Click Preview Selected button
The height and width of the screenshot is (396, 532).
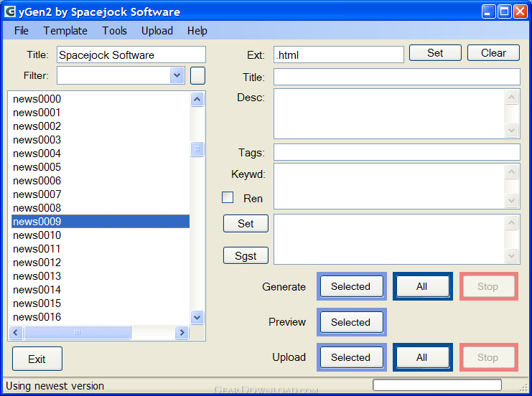point(352,322)
